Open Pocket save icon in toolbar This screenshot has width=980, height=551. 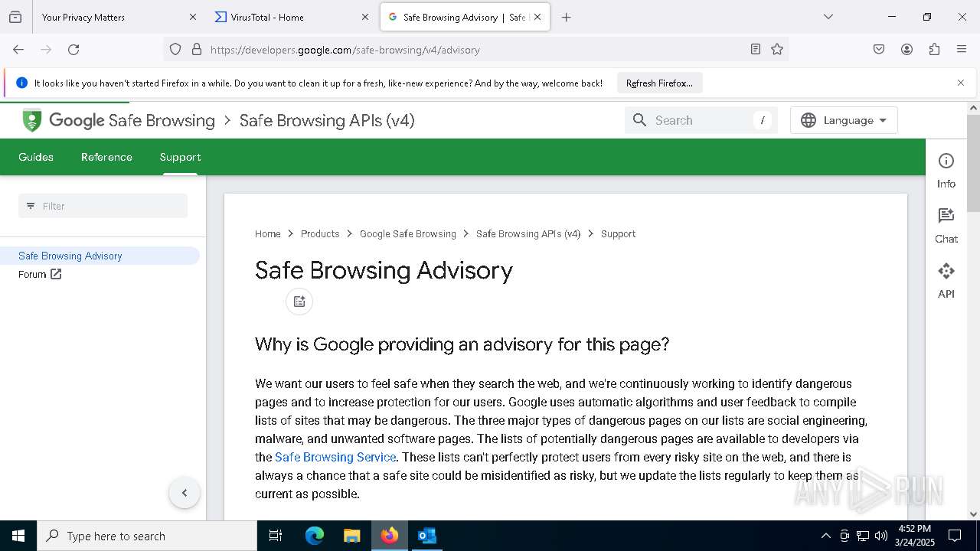tap(879, 50)
